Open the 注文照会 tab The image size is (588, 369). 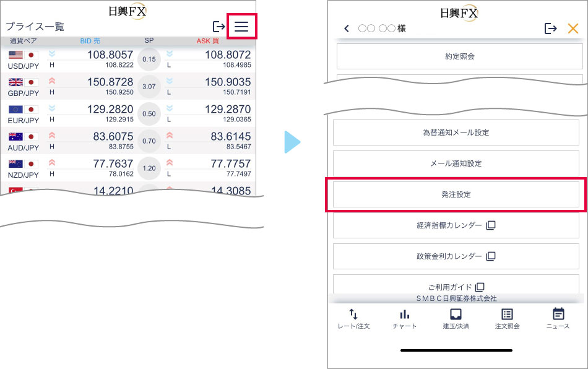[x=507, y=319]
